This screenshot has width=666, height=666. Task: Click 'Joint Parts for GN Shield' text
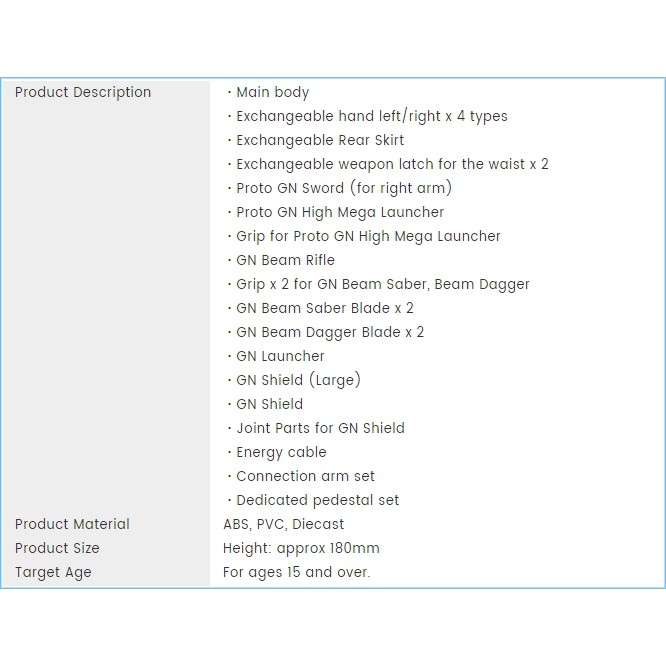coord(320,428)
